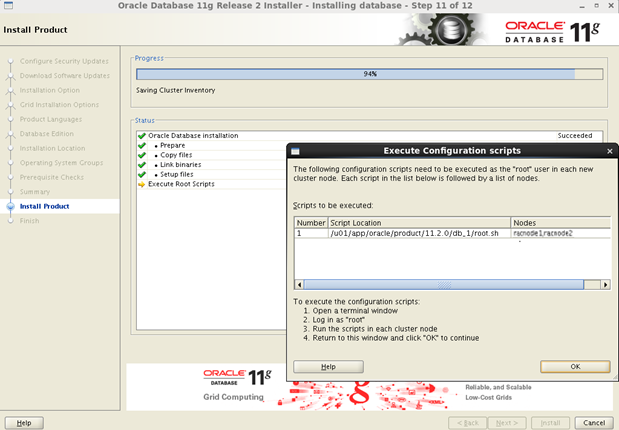The width and height of the screenshot is (619, 430).
Task: Minimize the installer window
Action: tap(582, 6)
